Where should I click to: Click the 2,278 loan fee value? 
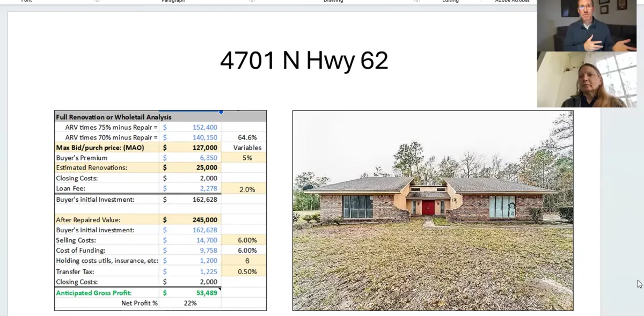[x=208, y=188]
